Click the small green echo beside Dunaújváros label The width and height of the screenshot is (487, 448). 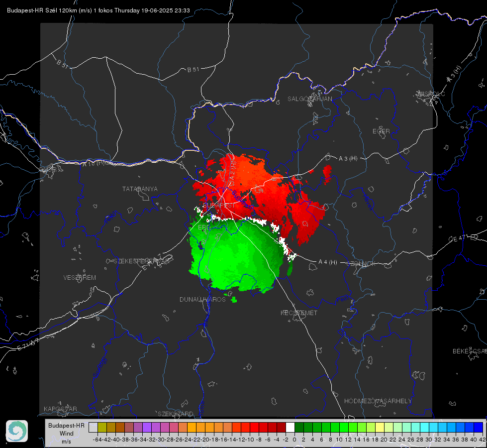pyautogui.click(x=234, y=300)
